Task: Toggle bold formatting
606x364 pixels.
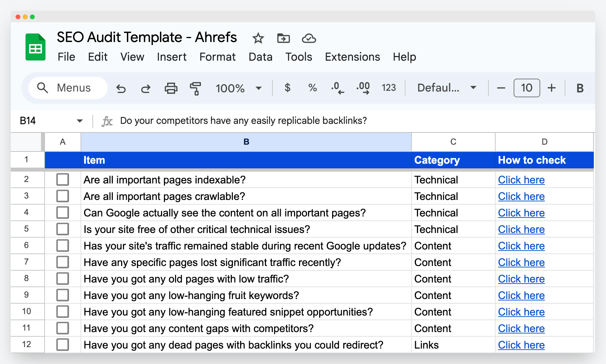Action: [580, 88]
